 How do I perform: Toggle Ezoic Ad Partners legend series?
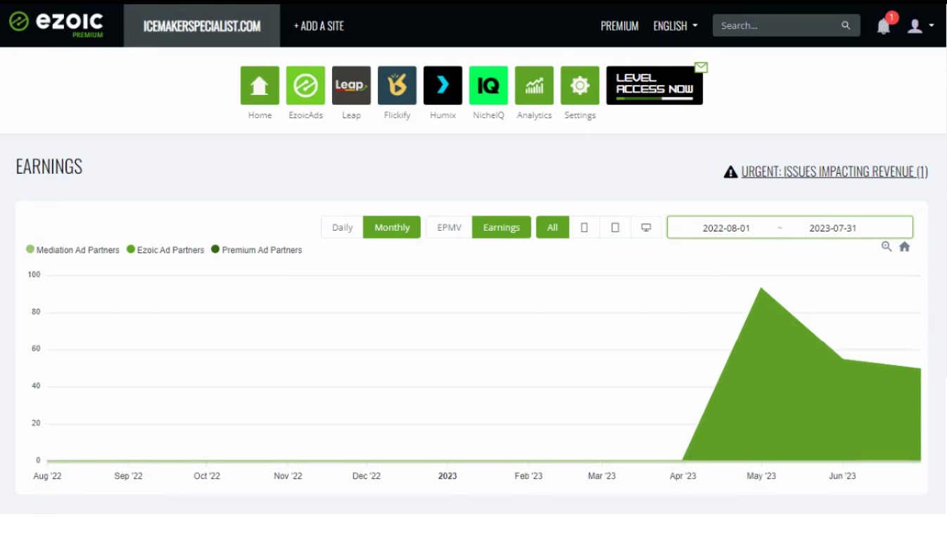click(x=165, y=250)
